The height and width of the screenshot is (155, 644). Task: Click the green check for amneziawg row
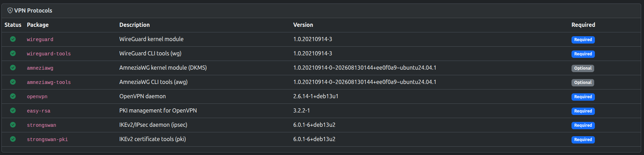pos(13,68)
